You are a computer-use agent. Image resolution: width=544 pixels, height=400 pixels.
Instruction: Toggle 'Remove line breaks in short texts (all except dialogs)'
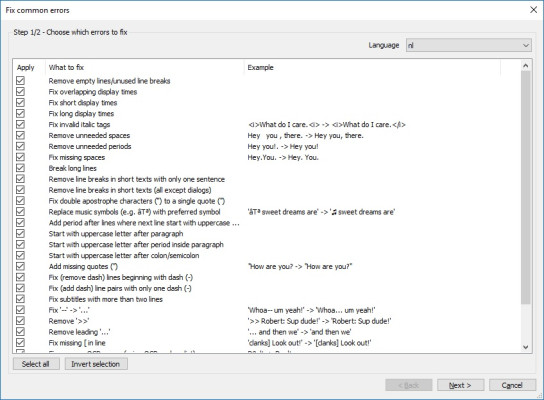(20, 190)
